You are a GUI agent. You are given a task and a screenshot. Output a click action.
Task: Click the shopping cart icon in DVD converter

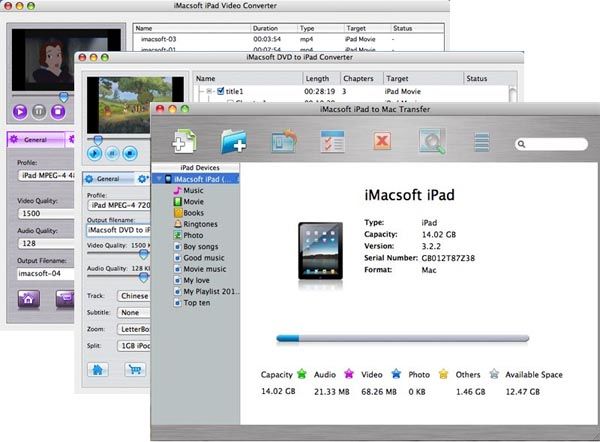click(133, 368)
